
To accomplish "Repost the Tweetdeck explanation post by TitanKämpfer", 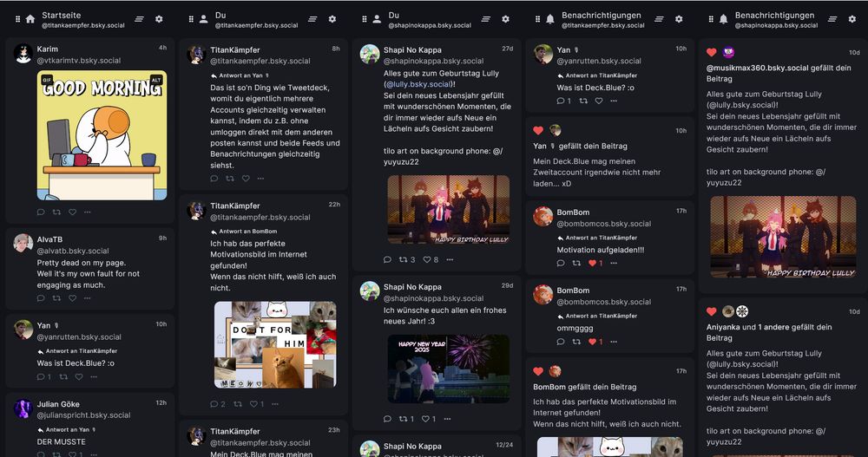I will (x=230, y=178).
